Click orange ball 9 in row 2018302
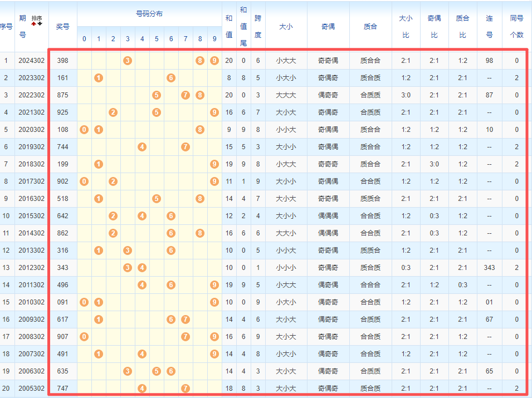This screenshot has height=398, width=532. click(214, 164)
